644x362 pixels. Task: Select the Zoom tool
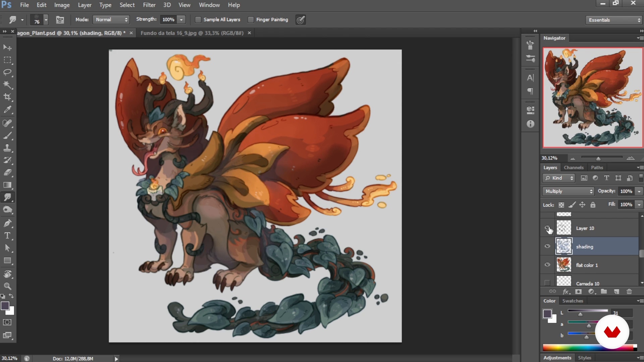pos(7,286)
